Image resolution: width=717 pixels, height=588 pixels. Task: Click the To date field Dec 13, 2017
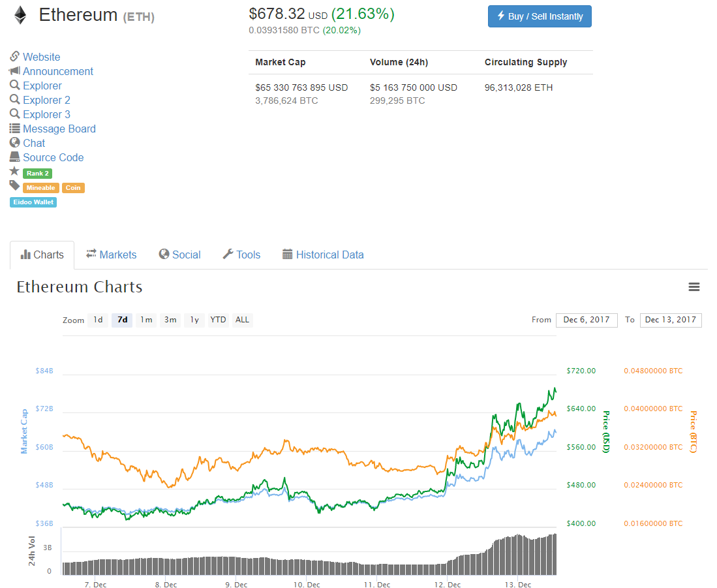click(671, 320)
